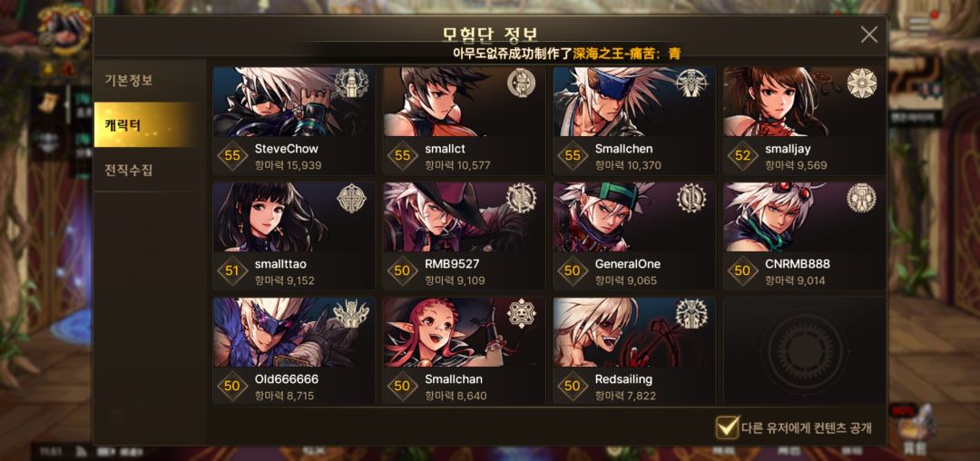Toggle the 다른 유저에게 컨텐츠 공개 checkbox
The height and width of the screenshot is (461, 980).
tap(728, 427)
